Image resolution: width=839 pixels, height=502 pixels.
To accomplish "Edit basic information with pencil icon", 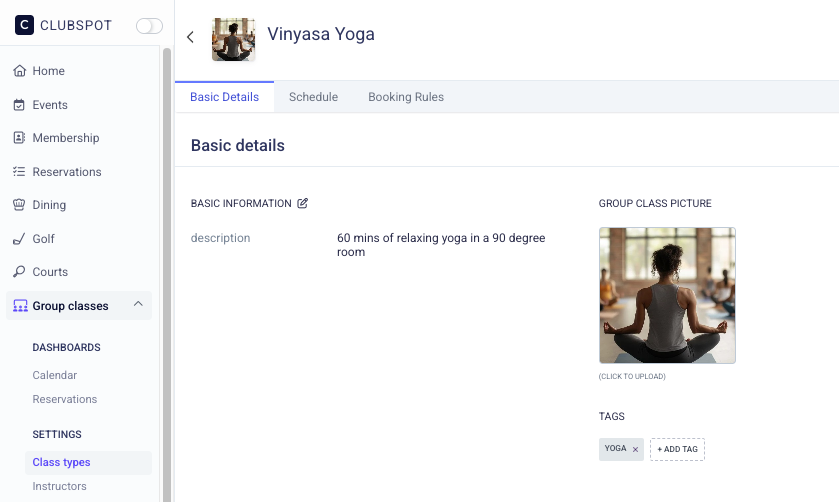I will click(x=303, y=203).
